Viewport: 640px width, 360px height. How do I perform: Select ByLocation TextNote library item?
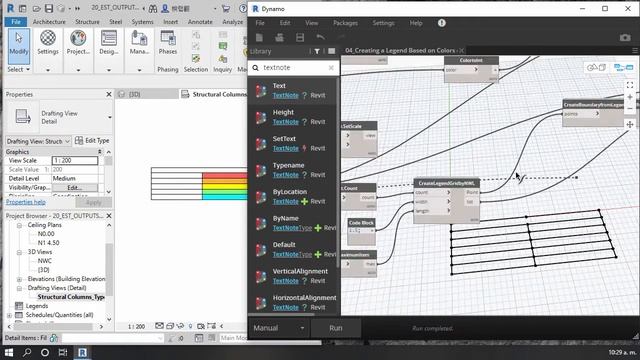[293, 197]
